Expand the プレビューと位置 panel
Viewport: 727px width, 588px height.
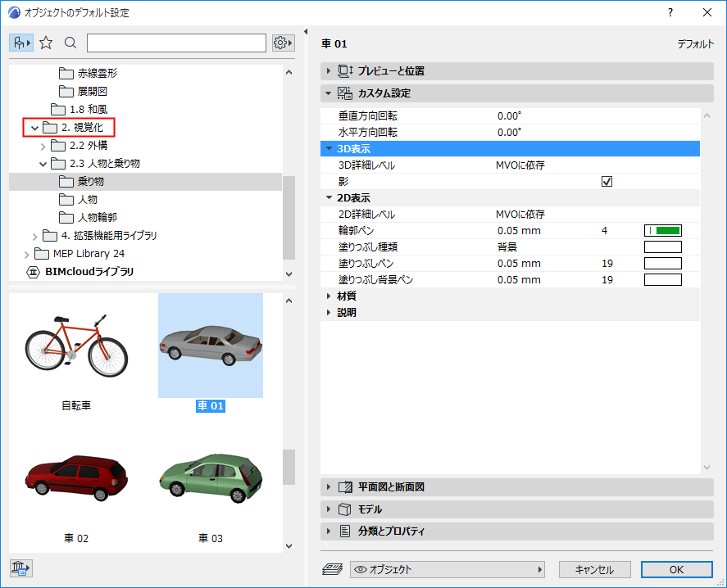329,71
